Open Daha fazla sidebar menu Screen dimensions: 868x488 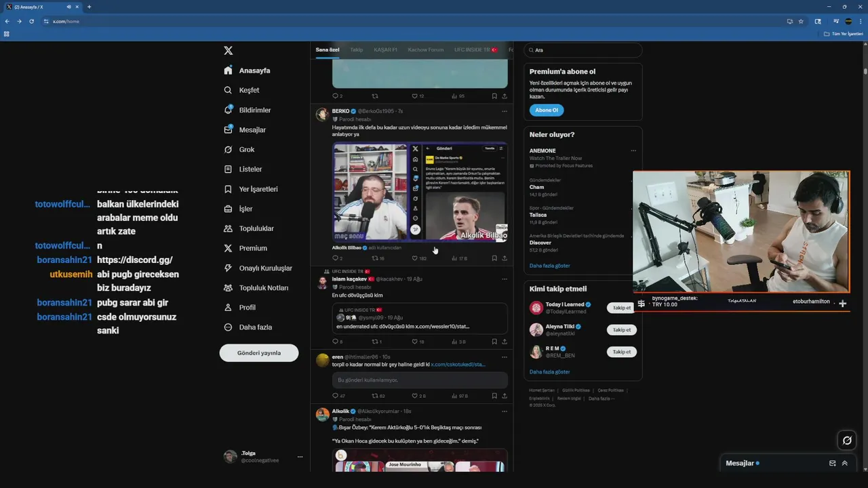248,327
